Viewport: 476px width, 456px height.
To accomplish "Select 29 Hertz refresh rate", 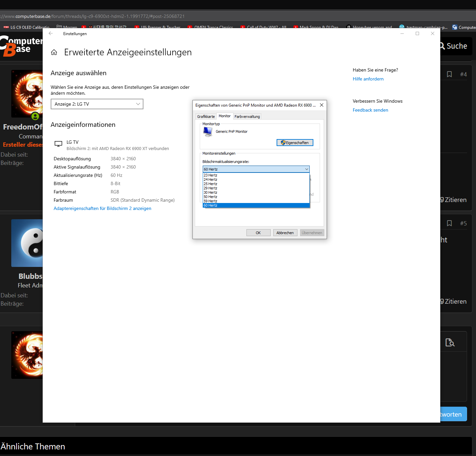I will tap(256, 188).
